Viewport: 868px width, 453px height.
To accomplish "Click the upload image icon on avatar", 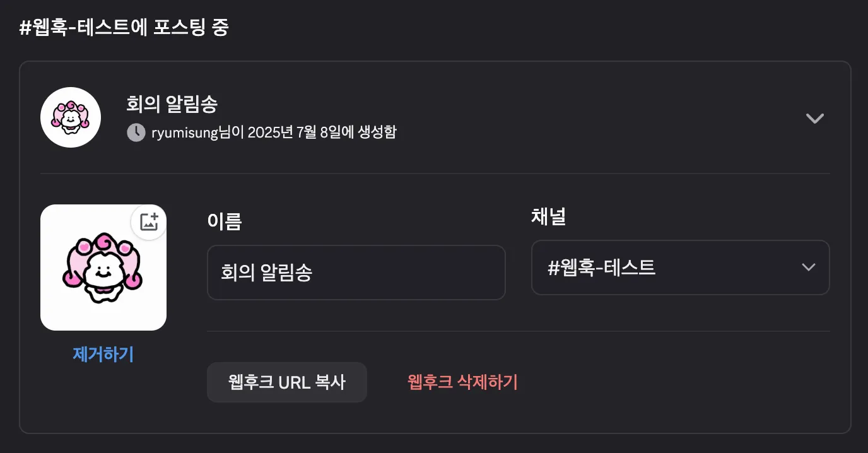I will [x=149, y=222].
